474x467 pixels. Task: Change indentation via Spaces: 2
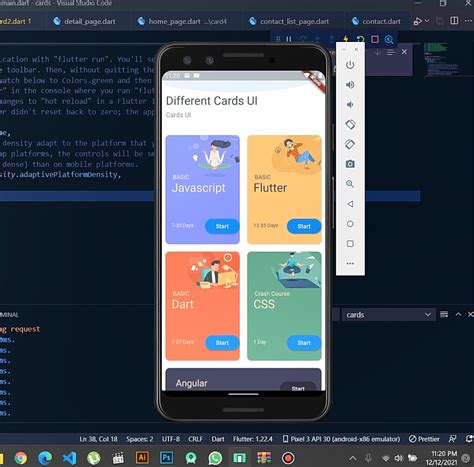[x=140, y=439]
